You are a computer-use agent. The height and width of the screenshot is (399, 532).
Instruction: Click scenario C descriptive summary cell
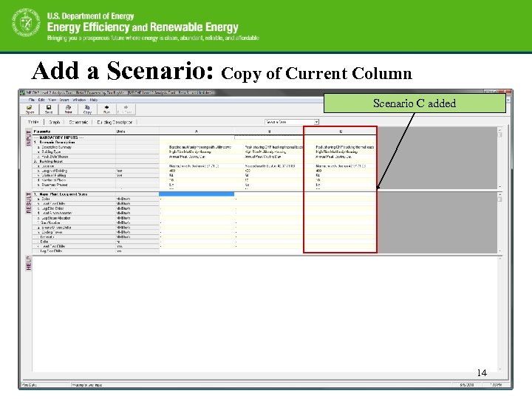341,147
